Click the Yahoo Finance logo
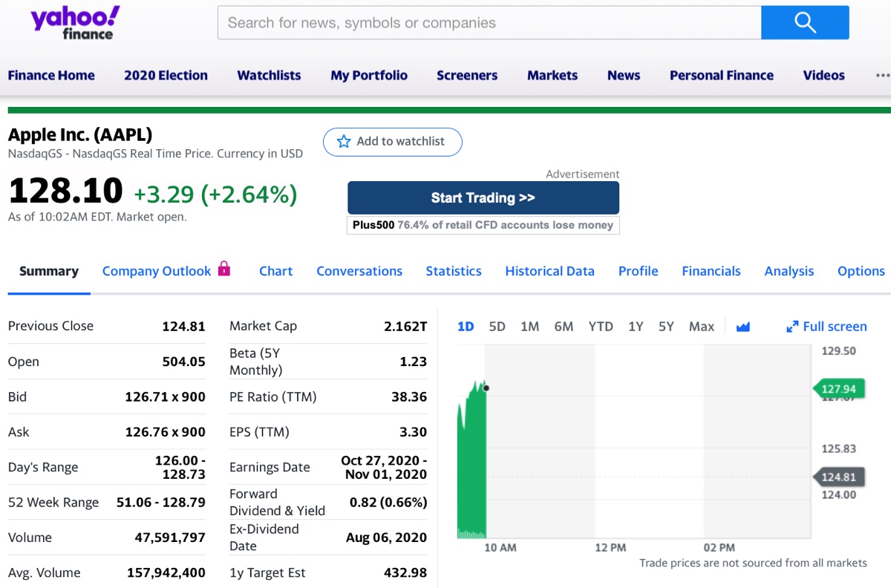This screenshot has width=891, height=588. [x=74, y=22]
